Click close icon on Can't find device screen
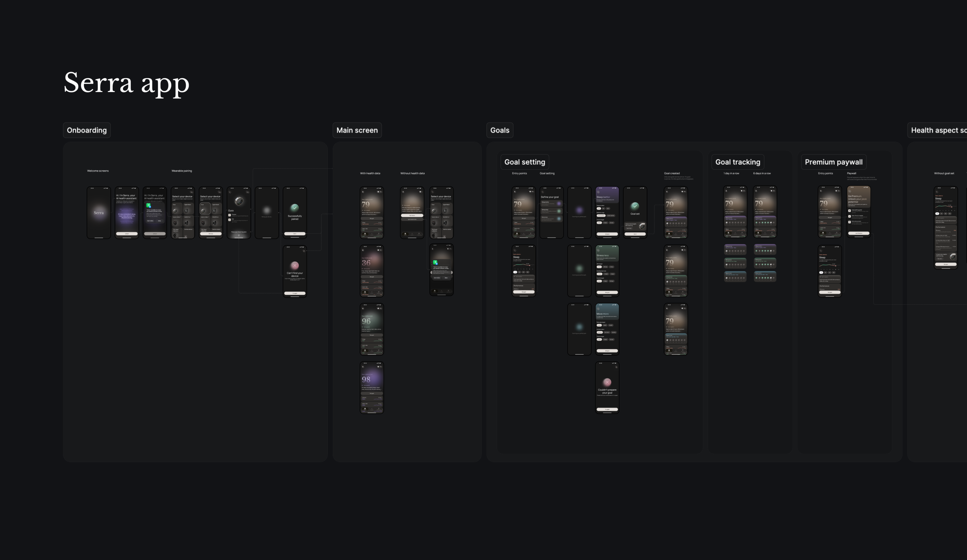The width and height of the screenshot is (967, 560). [304, 251]
